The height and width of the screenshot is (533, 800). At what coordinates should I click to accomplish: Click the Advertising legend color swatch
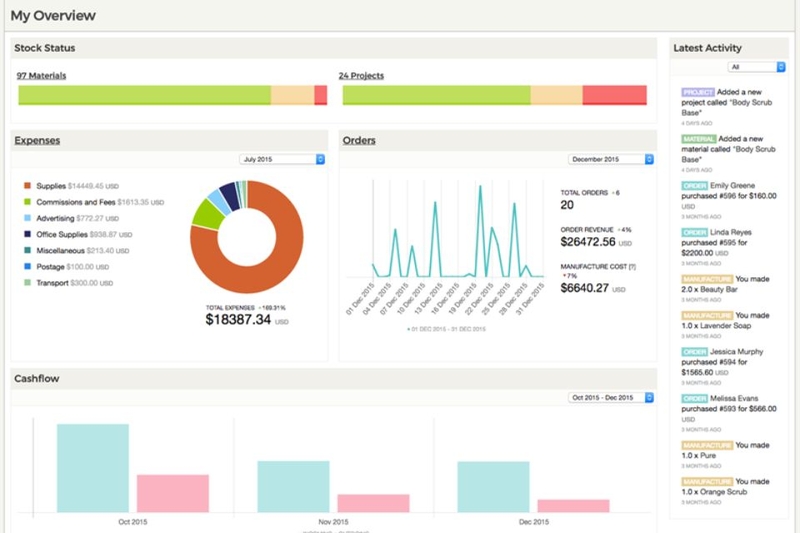coord(28,218)
